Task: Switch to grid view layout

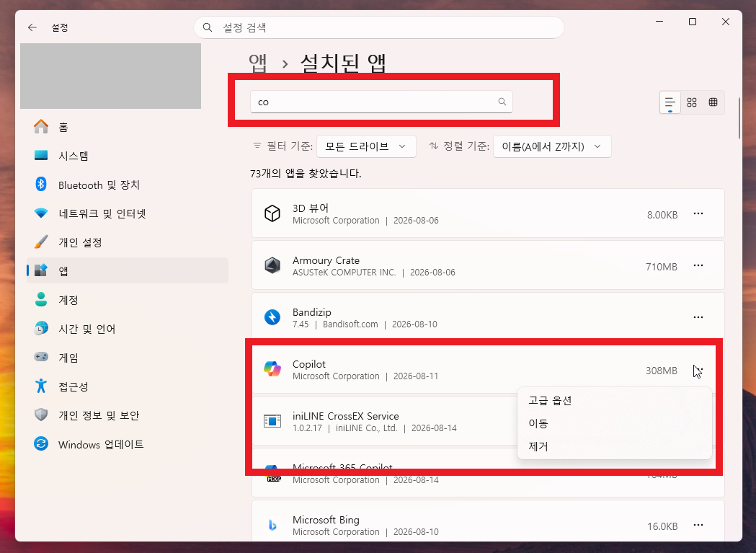Action: click(x=692, y=102)
